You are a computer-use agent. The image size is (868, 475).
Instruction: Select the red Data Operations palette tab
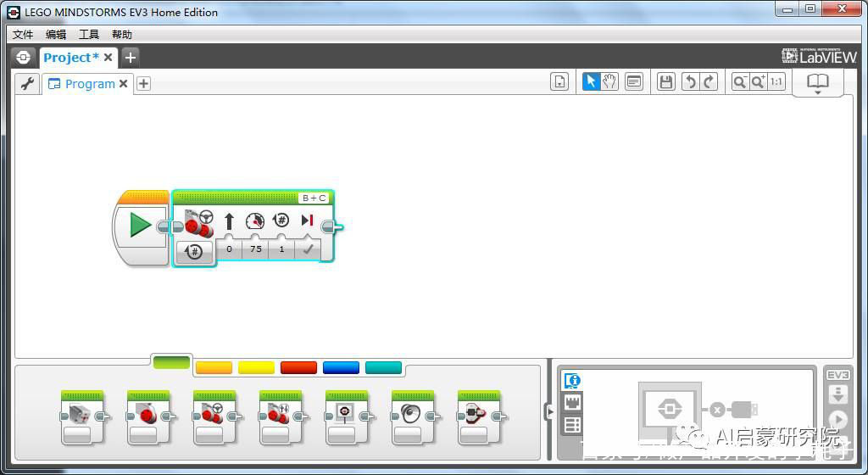[299, 367]
